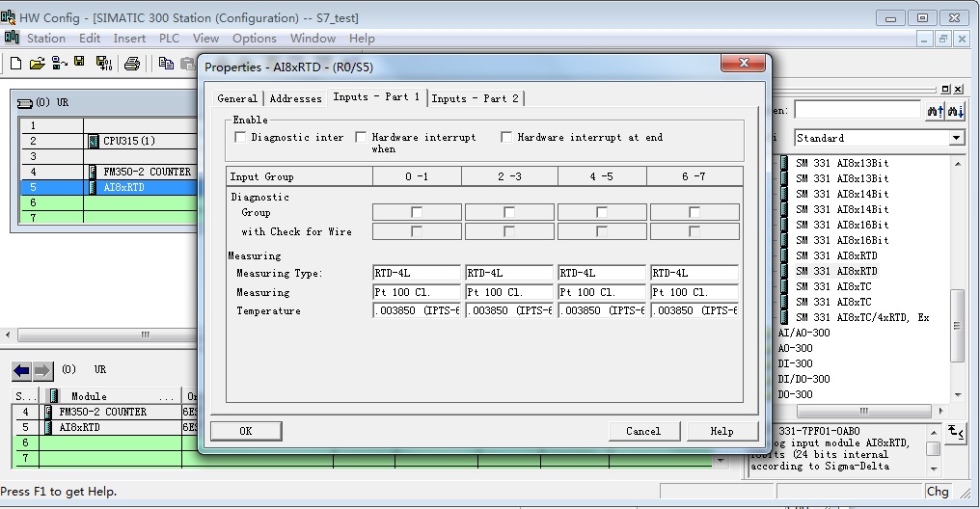Open the Station menu
The height and width of the screenshot is (509, 980).
[46, 39]
